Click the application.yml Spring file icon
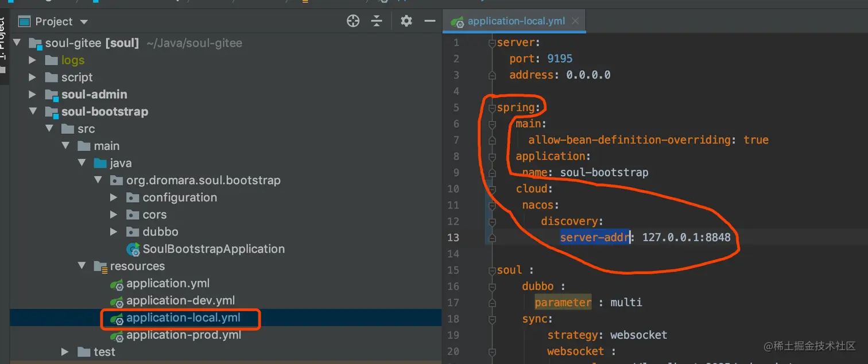The image size is (868, 364). coord(117,284)
